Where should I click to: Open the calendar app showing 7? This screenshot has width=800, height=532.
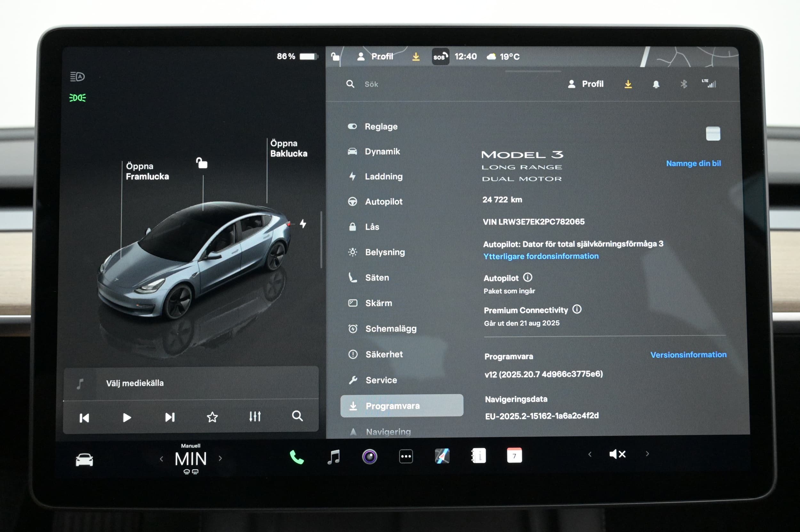(x=515, y=455)
